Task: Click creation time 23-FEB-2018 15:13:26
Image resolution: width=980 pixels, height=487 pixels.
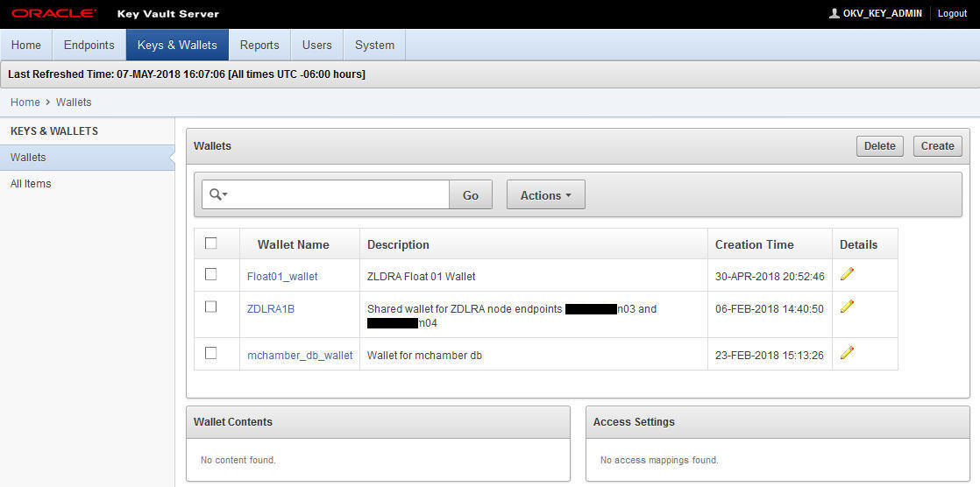Action: [770, 356]
